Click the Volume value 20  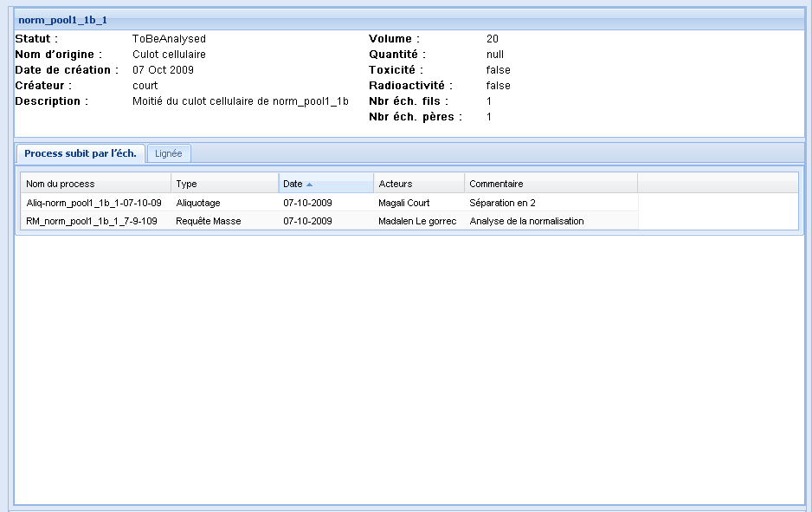[x=491, y=38]
